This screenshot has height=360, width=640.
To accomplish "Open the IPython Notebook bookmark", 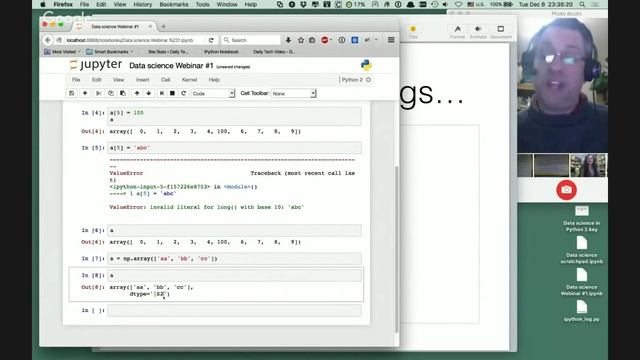I will click(x=221, y=52).
